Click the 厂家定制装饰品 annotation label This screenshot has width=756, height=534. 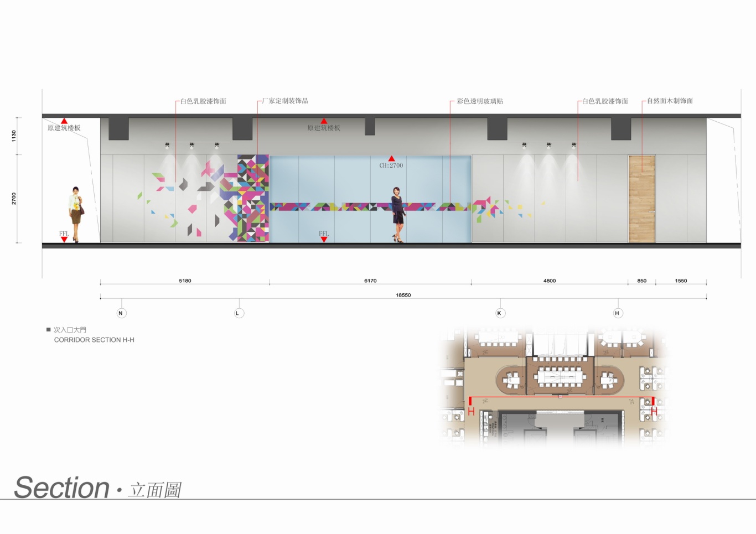click(x=285, y=101)
